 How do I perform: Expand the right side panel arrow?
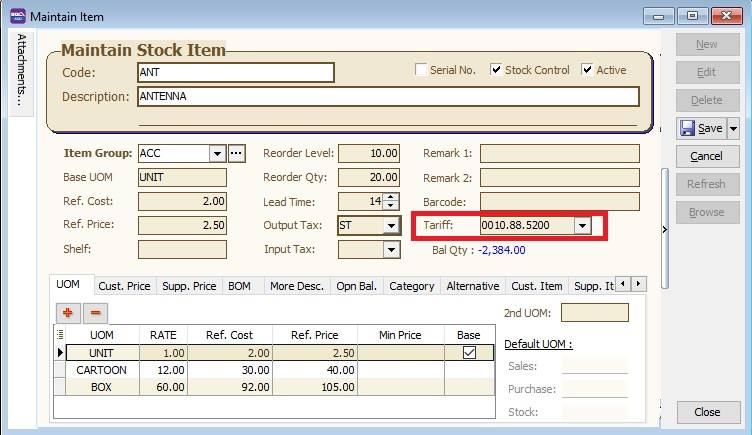[664, 230]
